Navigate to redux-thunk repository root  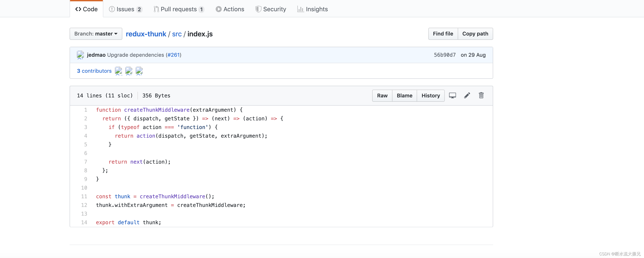[146, 34]
